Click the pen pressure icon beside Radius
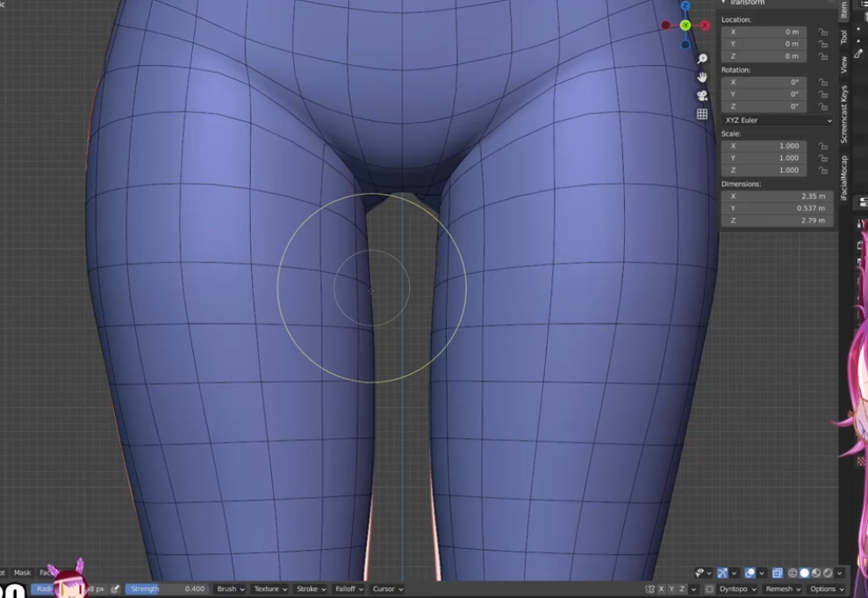The width and height of the screenshot is (868, 598). [x=115, y=589]
